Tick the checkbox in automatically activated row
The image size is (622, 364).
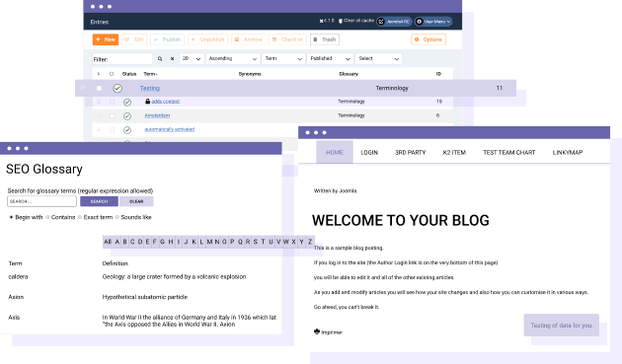point(112,129)
